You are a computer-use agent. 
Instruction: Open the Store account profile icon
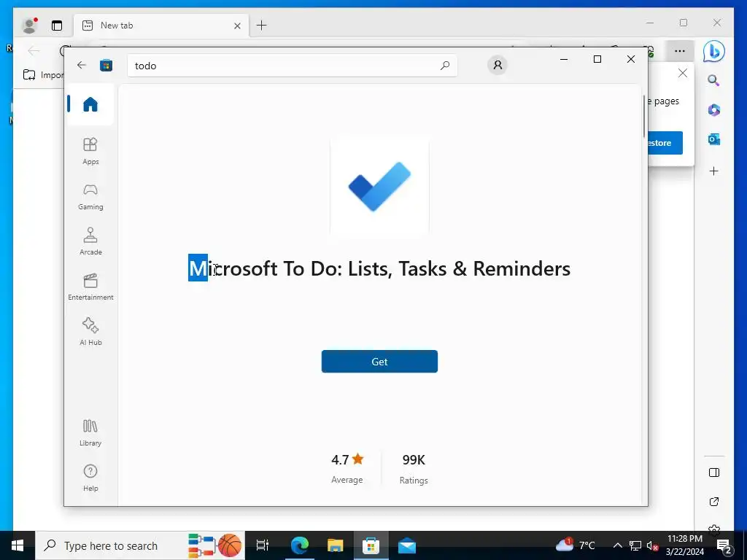tap(498, 65)
